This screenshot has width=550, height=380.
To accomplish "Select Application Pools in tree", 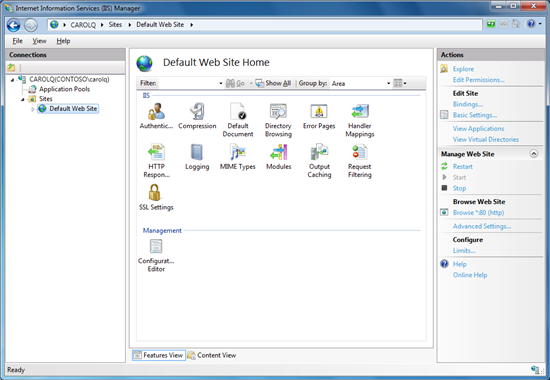I will 64,89.
